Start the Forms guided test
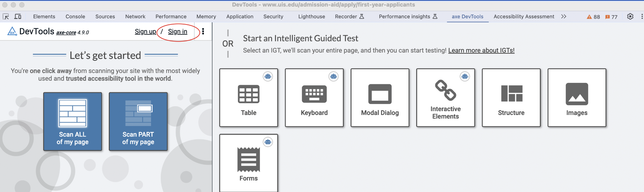Screen dimensions: 644x192 (248, 163)
